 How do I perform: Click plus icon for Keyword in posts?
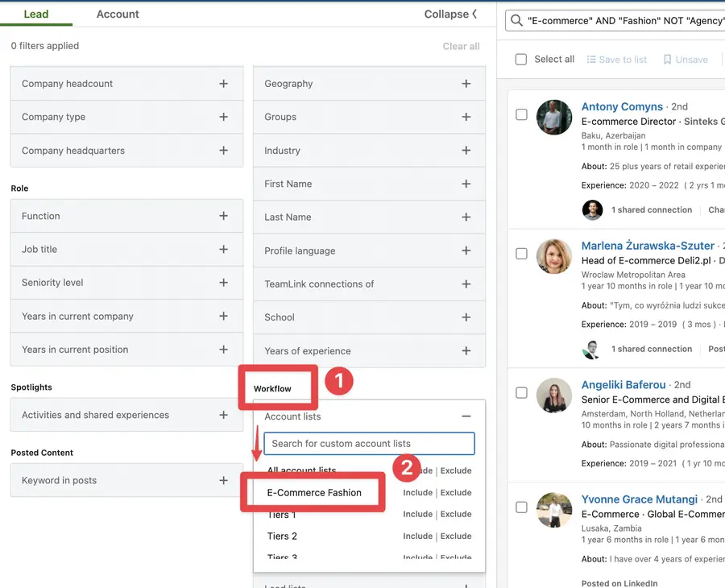[x=223, y=480]
